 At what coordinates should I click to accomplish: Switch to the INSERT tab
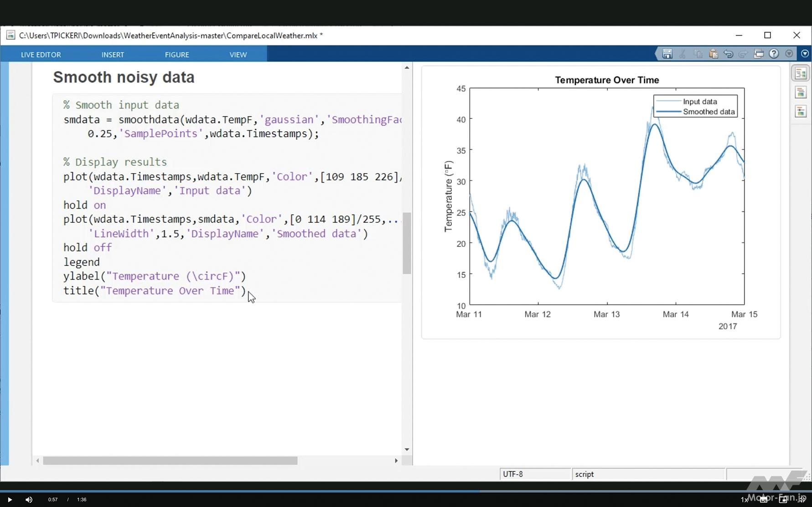click(x=113, y=55)
